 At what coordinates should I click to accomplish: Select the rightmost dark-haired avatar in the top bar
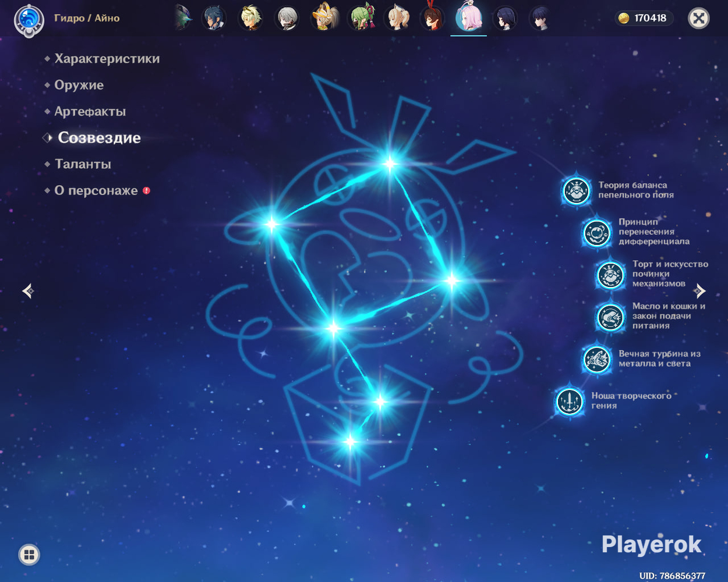click(541, 19)
